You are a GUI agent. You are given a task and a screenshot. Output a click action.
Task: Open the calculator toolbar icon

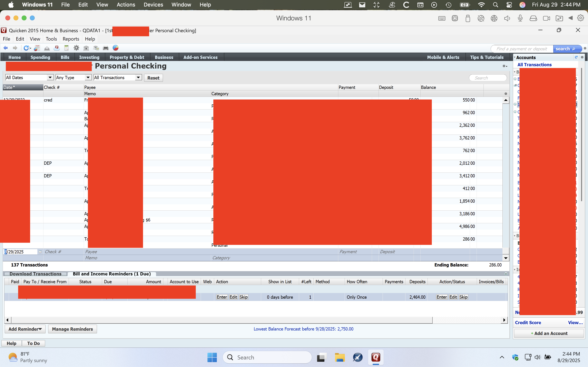coord(66,48)
